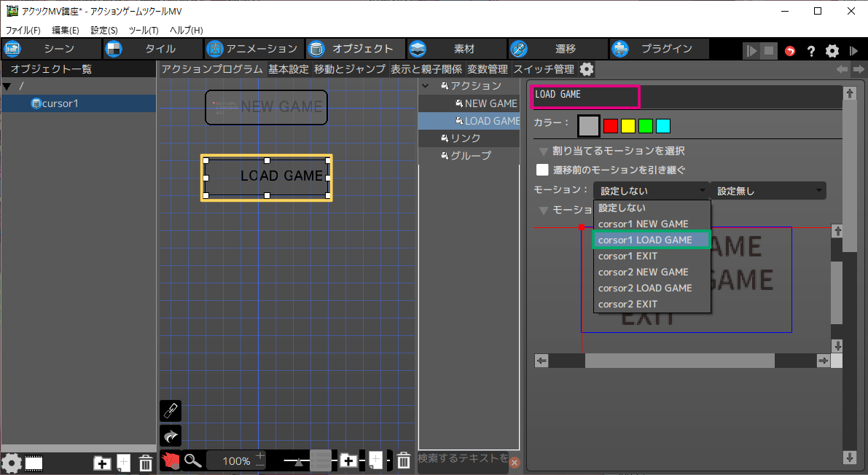
Task: Click the red undo circle icon
Action: (x=790, y=50)
